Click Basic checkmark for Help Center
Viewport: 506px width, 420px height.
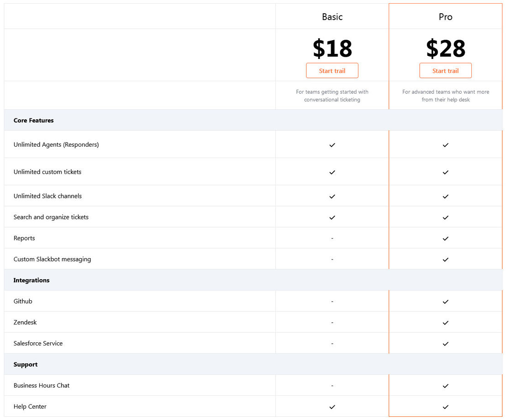click(x=332, y=407)
